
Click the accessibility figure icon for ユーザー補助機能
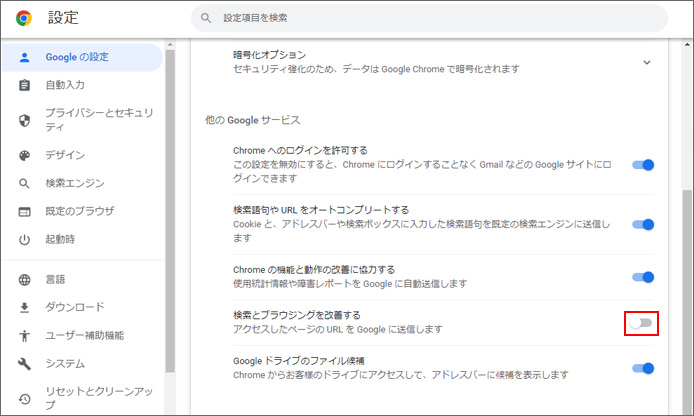click(x=24, y=335)
